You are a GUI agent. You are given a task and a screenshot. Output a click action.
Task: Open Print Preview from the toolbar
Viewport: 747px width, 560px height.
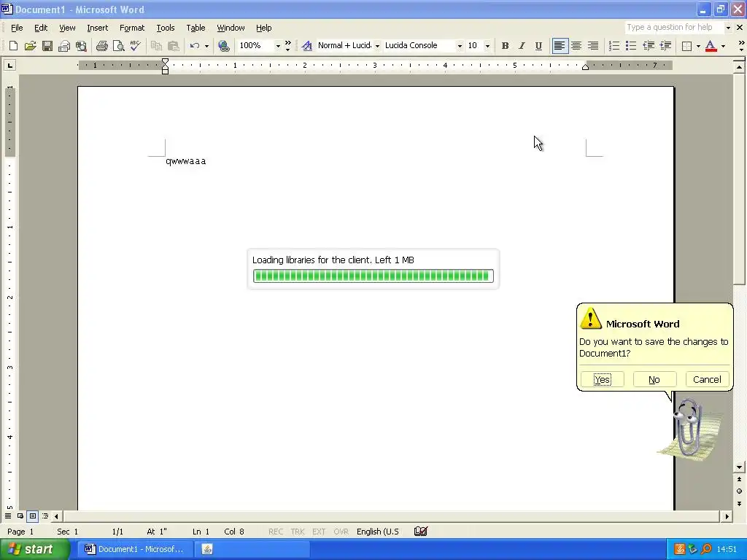coord(118,46)
